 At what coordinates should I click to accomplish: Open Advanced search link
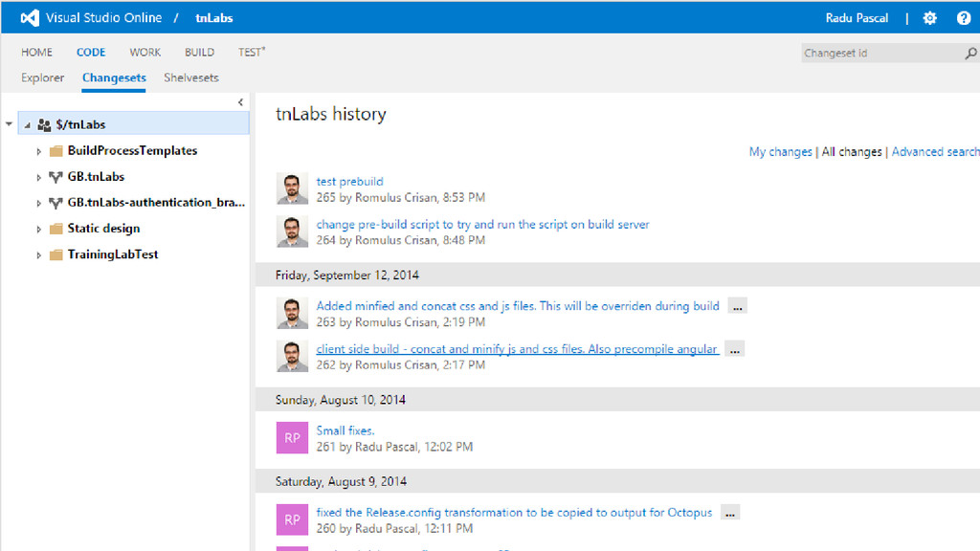935,152
